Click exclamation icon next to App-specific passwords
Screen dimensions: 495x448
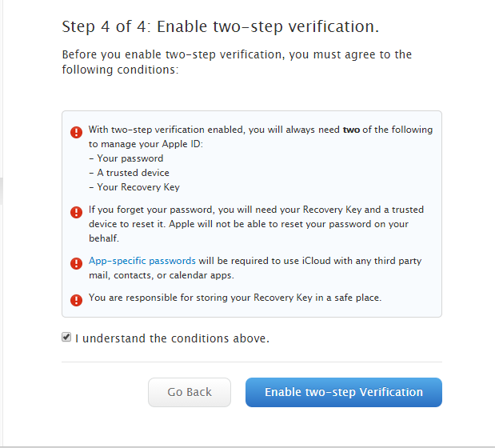point(76,263)
